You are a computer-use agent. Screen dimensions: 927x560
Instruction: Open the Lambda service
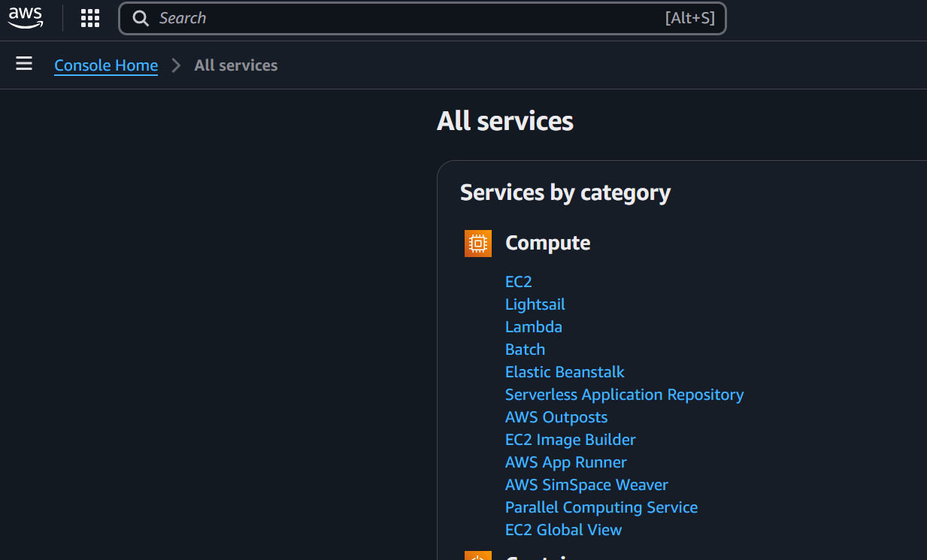[534, 327]
